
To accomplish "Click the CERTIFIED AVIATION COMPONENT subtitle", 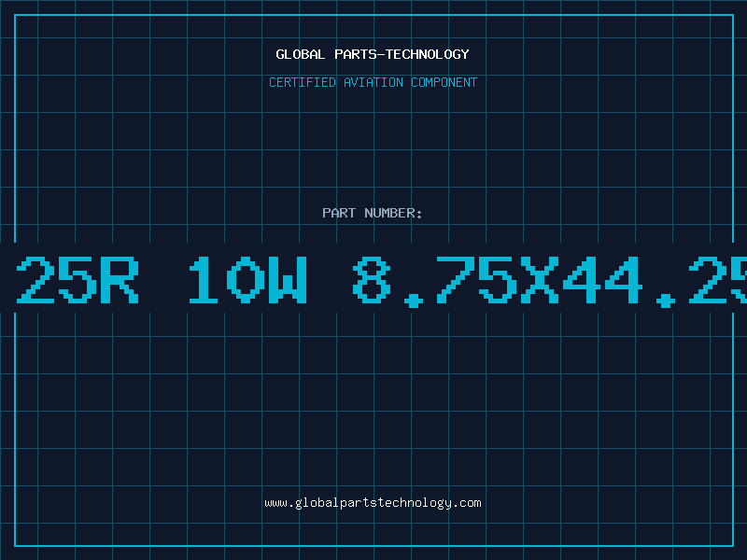I will coord(373,82).
